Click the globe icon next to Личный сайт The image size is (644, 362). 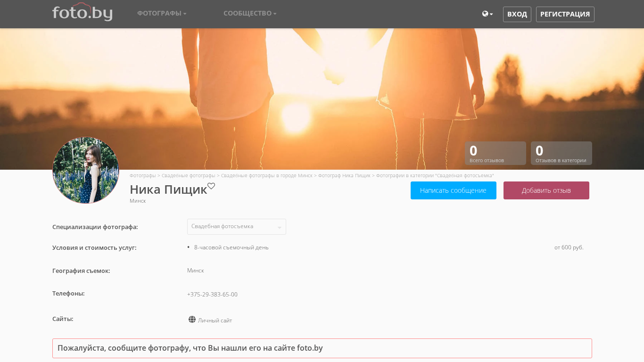coord(192,320)
